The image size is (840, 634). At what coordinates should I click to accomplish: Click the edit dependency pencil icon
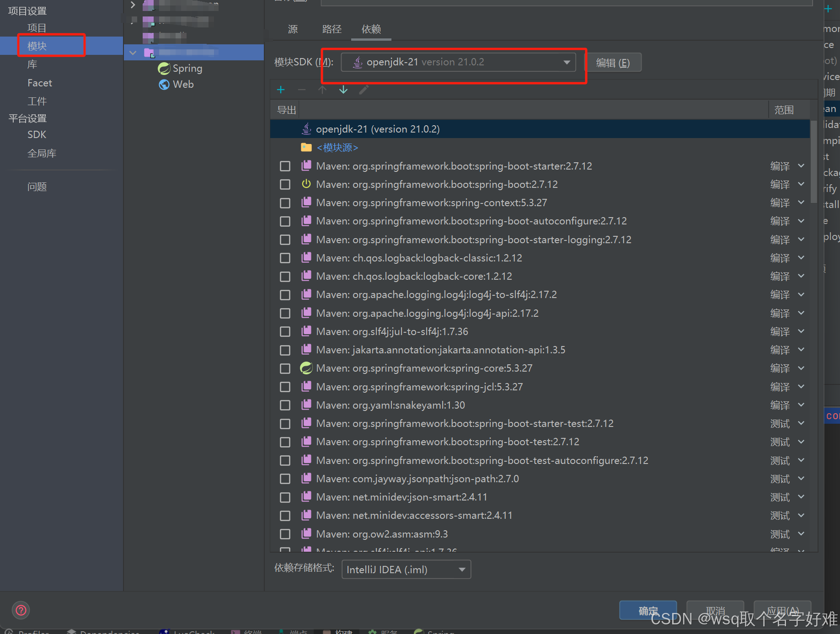pyautogui.click(x=364, y=90)
